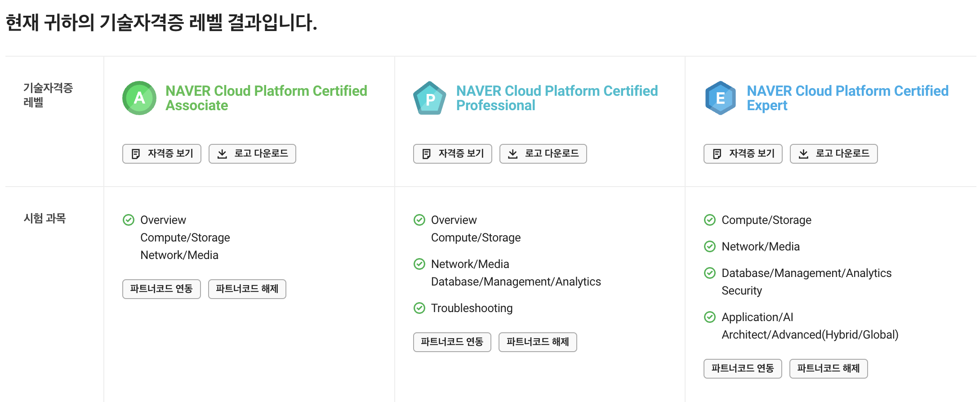View the Expert certificate with 자격증 보기
Screen dimensions: 980x402
pyautogui.click(x=743, y=154)
